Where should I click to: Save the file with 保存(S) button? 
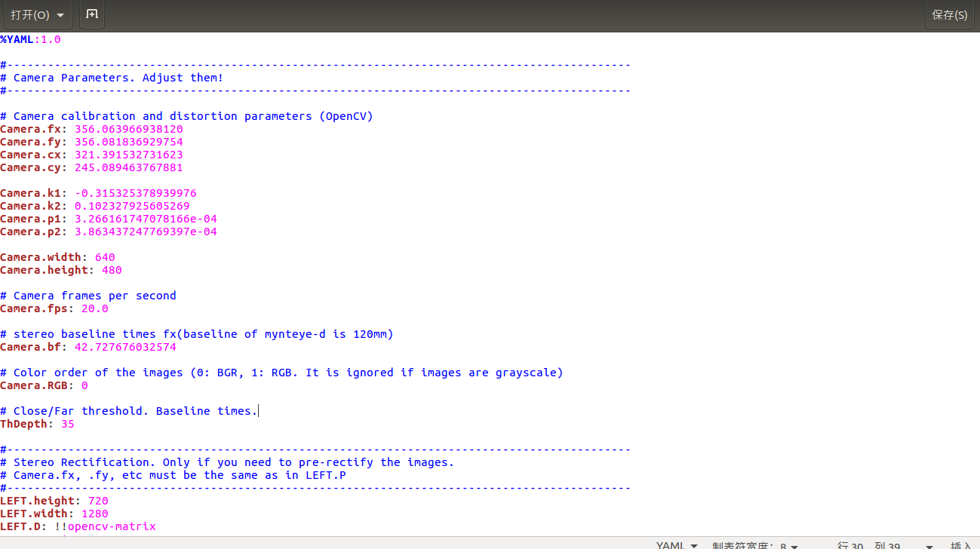click(950, 14)
